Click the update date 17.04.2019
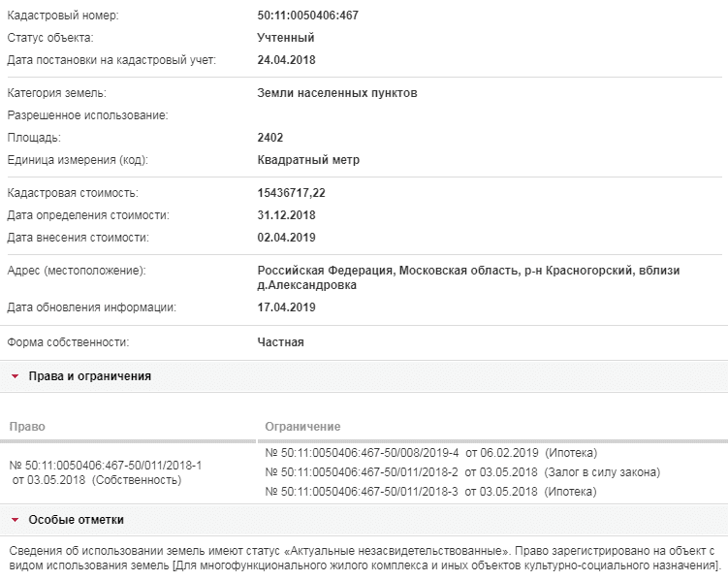 287,307
